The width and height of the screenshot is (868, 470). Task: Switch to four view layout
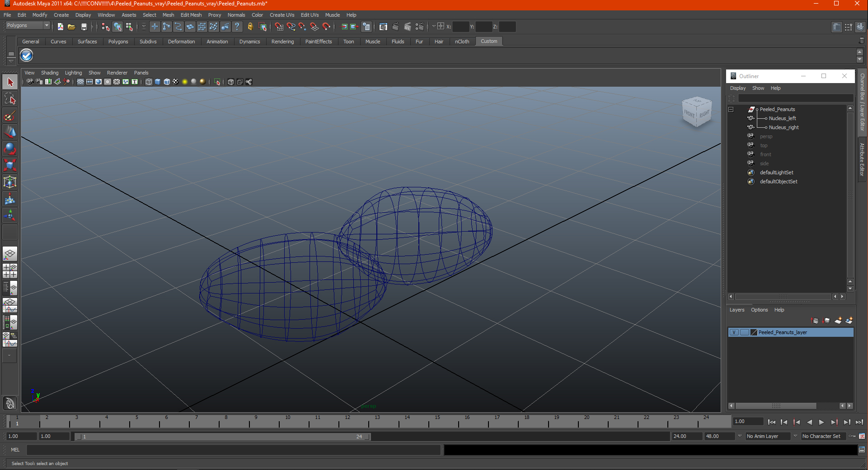click(10, 271)
